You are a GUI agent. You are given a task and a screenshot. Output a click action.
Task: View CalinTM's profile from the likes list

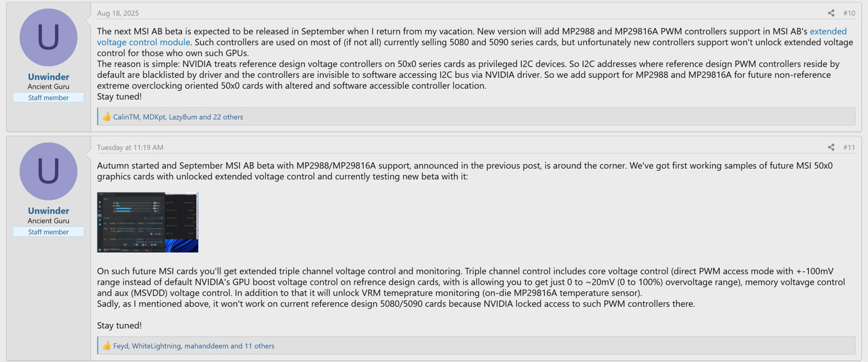126,117
